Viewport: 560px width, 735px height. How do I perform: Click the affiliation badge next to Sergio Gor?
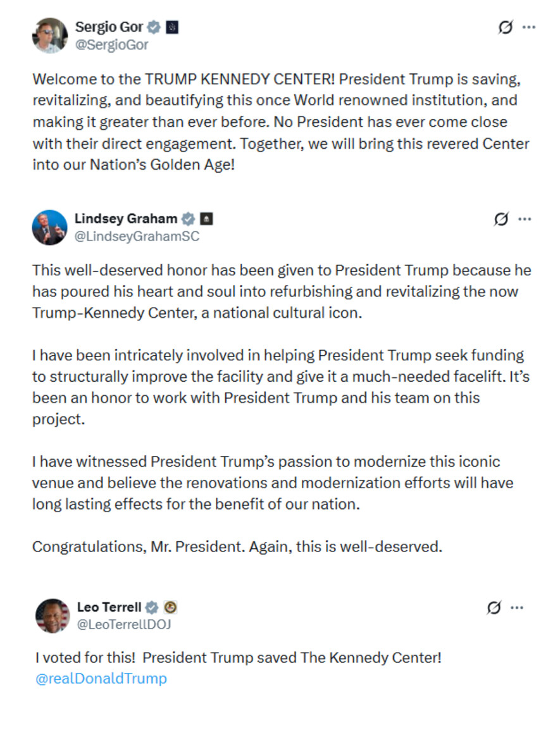click(x=172, y=27)
